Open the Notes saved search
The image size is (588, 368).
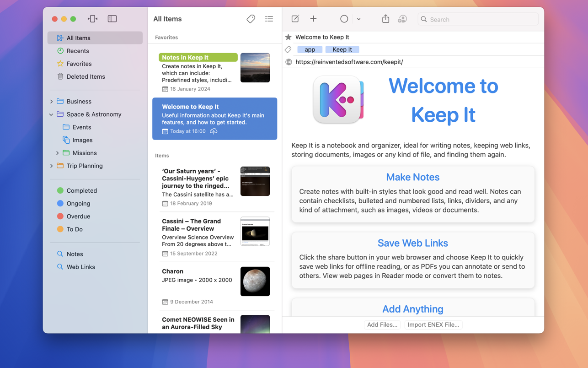[95, 254]
